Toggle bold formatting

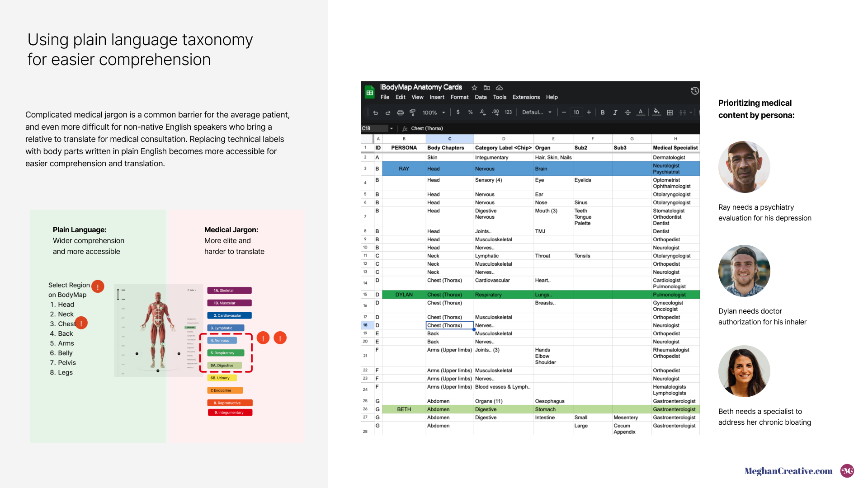[603, 113]
